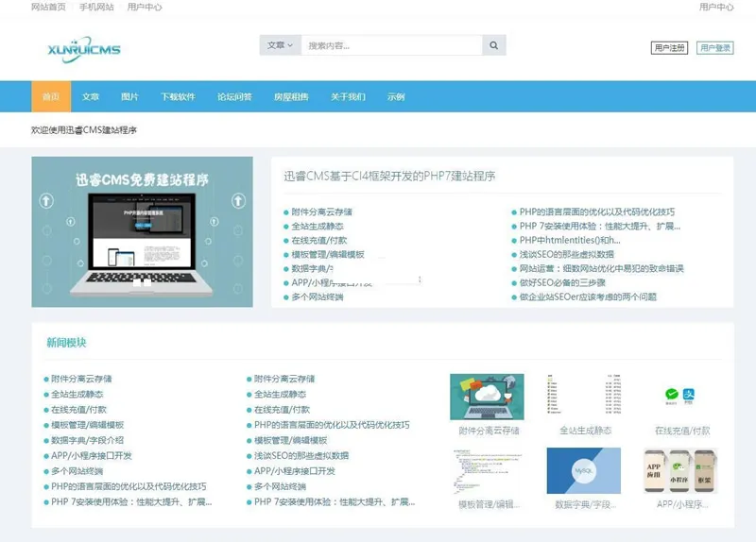Click the search input field
Image resolution: width=756 pixels, height=542 pixels.
click(x=391, y=45)
